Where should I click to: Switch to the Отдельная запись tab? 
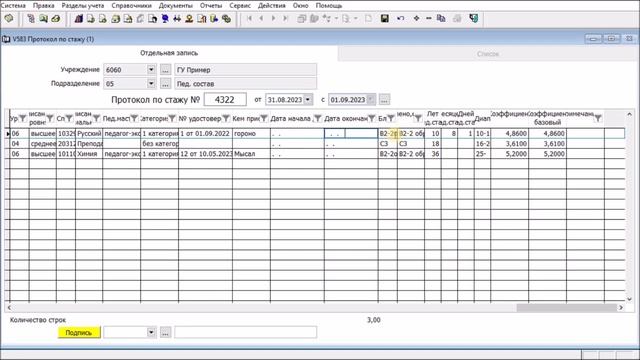point(169,53)
